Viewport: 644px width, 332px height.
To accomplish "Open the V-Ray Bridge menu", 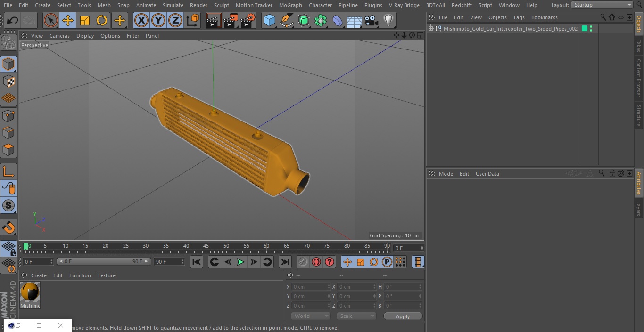I will (x=404, y=5).
